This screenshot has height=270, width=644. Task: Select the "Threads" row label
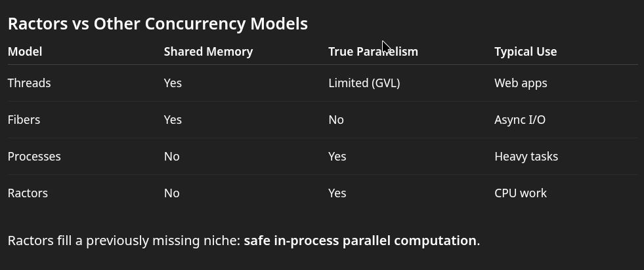29,83
